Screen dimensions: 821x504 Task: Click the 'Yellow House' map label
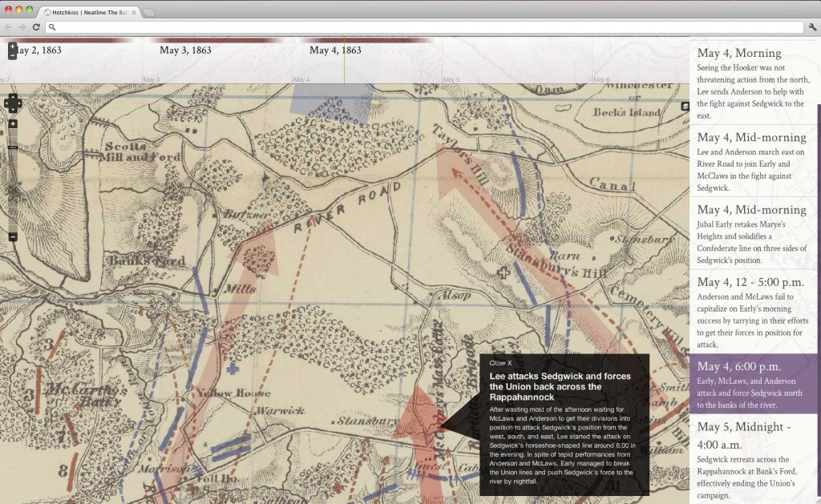[233, 393]
